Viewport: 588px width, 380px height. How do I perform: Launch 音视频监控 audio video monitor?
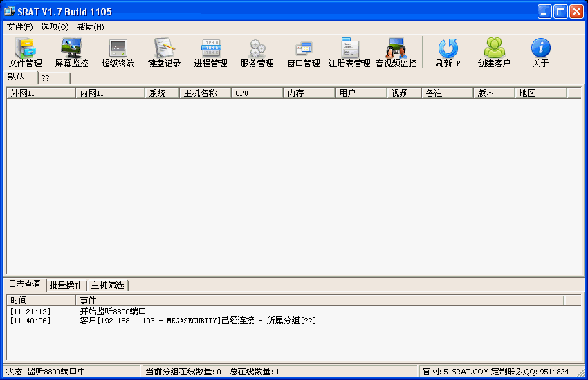click(x=396, y=53)
